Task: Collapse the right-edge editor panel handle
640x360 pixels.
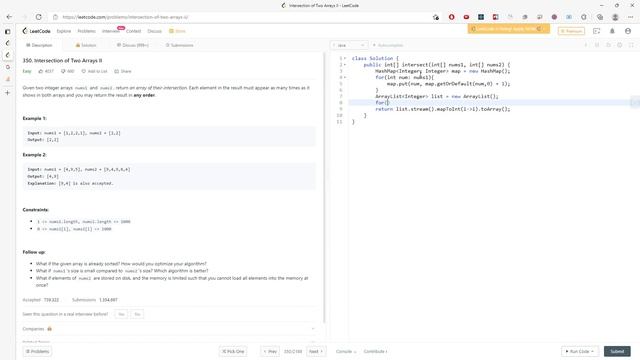Action: (x=636, y=102)
